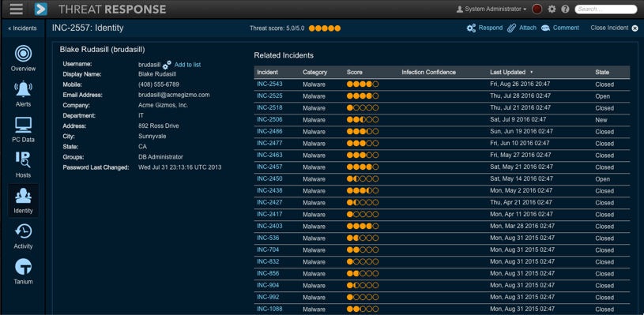Click the red status indicator circle
This screenshot has width=644, height=315.
click(x=537, y=9)
